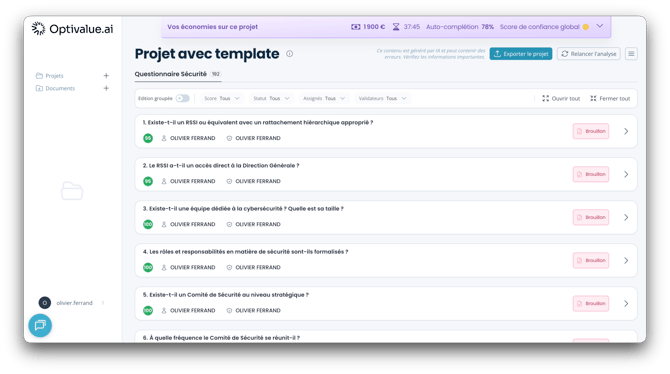Click Ouvrir tout to expand all
Viewport: 670px width, 374px height.
[561, 98]
